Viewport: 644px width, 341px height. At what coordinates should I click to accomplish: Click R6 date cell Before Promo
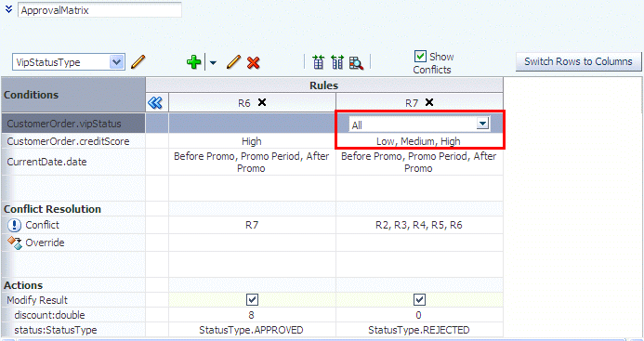click(252, 162)
